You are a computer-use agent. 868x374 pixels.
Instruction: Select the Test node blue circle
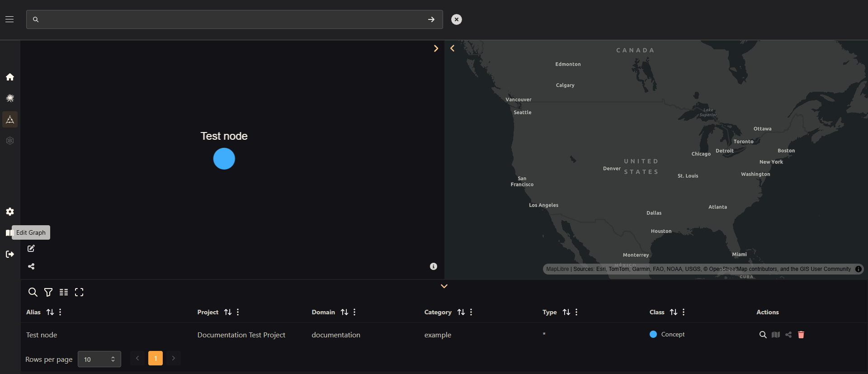224,159
